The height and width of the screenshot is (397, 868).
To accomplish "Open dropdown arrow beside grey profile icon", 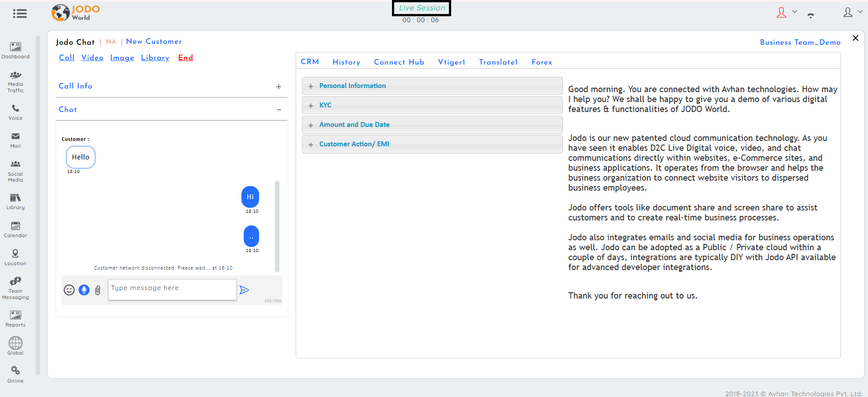I will pos(860,12).
